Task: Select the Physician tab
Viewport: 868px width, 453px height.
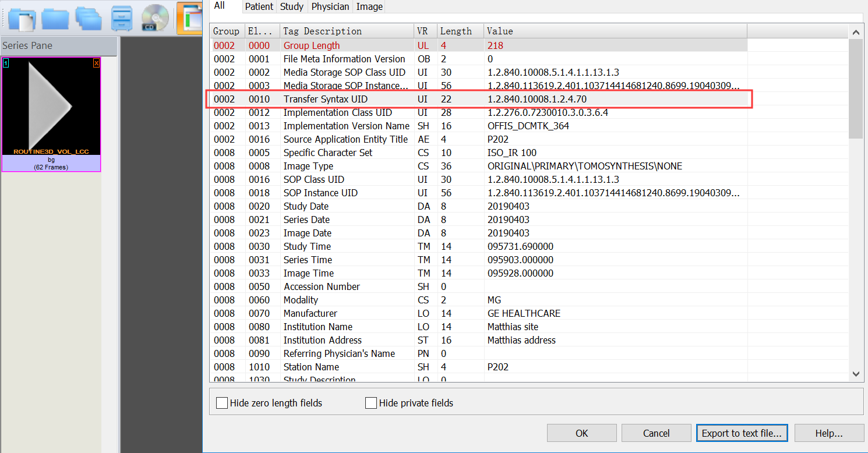Action: [330, 6]
